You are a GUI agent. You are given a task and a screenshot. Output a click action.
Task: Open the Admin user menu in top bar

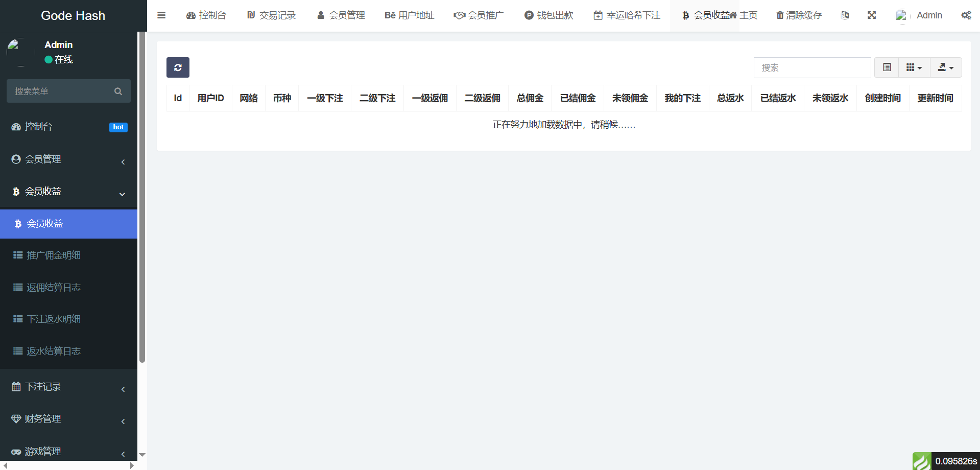tap(919, 15)
